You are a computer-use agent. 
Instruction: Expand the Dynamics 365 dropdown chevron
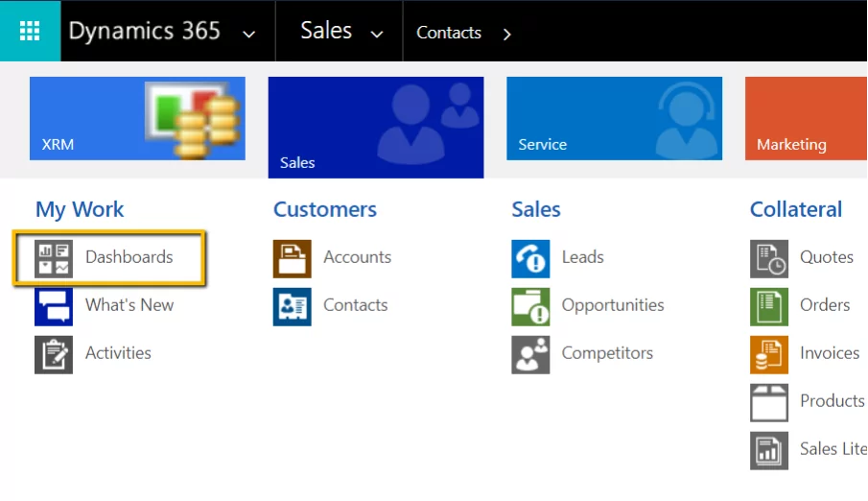pyautogui.click(x=249, y=35)
